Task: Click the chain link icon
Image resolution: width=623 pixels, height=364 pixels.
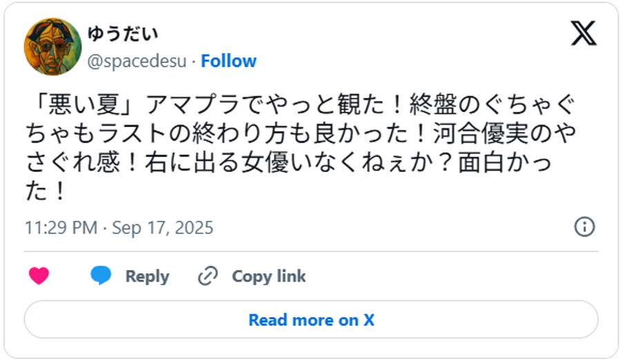Action: click(x=208, y=276)
